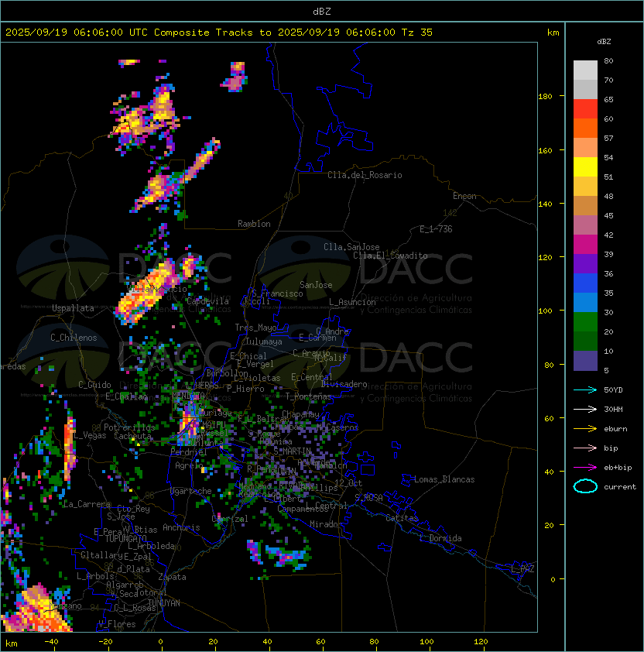Click the 'Capdevila' map label
644x652 pixels.
pos(207,301)
